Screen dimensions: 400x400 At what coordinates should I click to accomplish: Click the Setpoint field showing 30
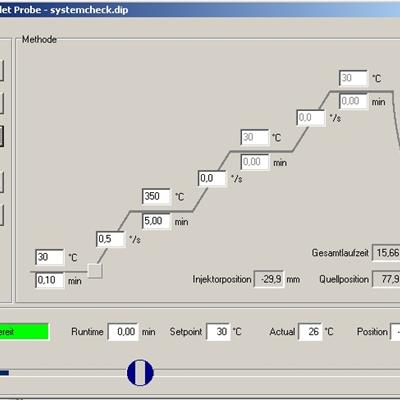point(218,332)
